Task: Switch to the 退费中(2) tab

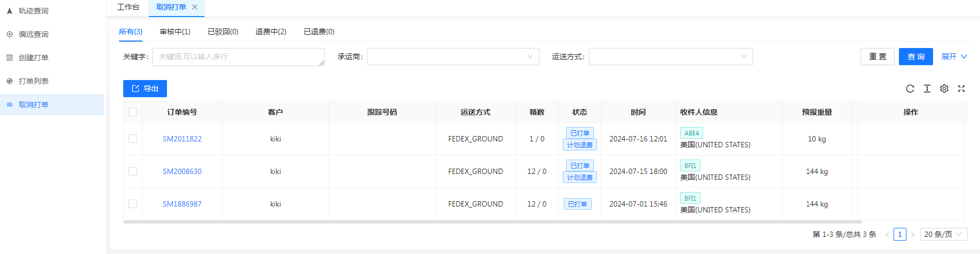Action: pos(271,31)
